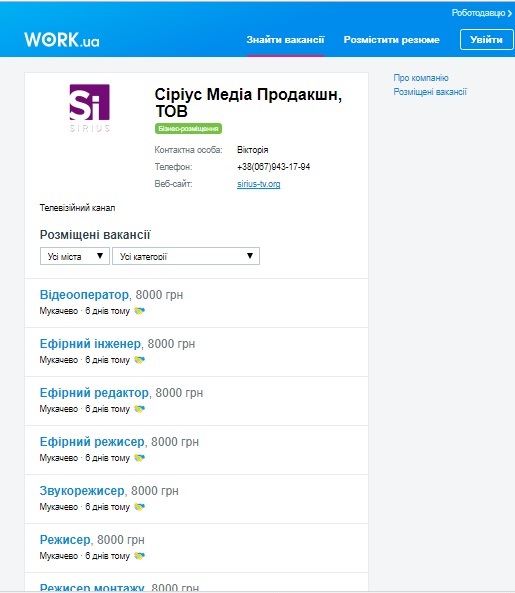The height and width of the screenshot is (593, 515).
Task: Click handshake icon under Режисер vacancy
Action: (x=140, y=556)
